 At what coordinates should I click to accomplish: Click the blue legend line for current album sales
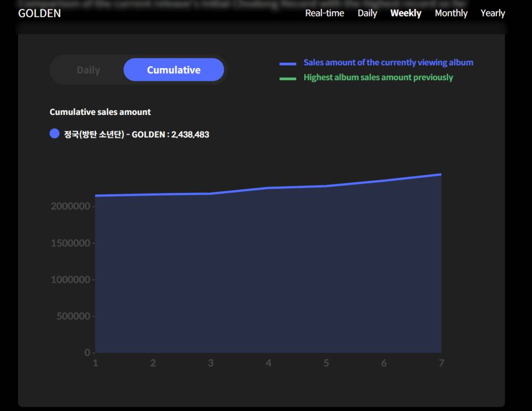coord(288,63)
